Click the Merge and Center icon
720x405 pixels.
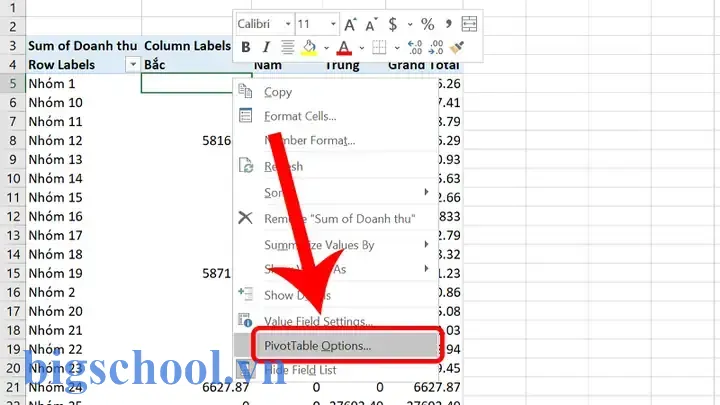(469, 24)
